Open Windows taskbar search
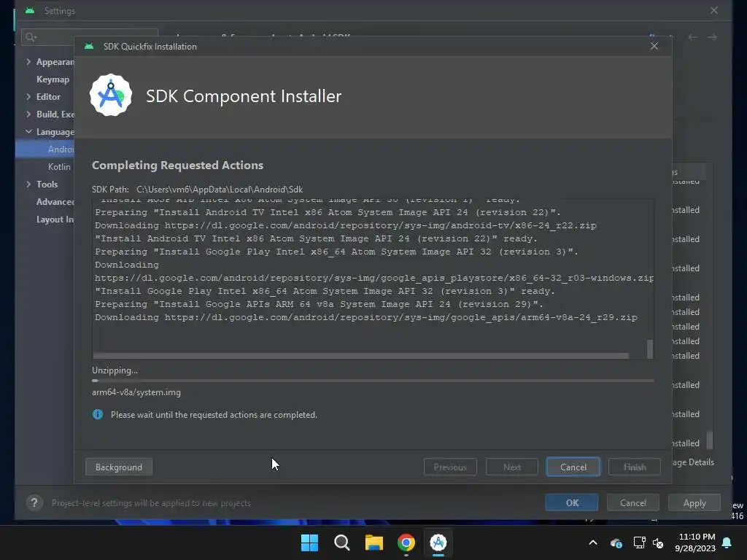The height and width of the screenshot is (560, 747). (342, 542)
